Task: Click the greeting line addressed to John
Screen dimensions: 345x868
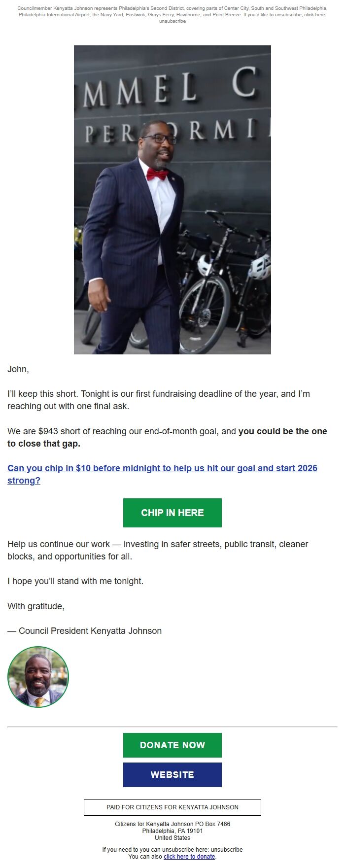Action: point(15,368)
